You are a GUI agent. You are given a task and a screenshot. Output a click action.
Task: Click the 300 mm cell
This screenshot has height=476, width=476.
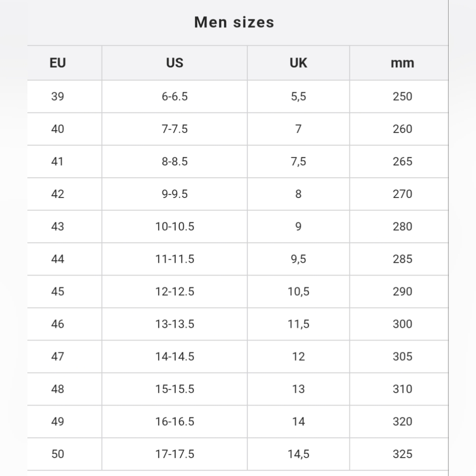click(402, 324)
